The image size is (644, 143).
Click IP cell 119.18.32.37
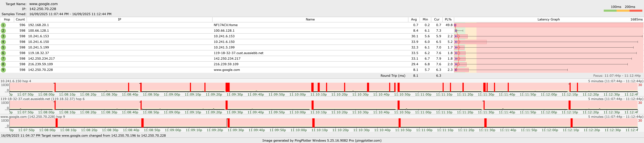(39, 53)
